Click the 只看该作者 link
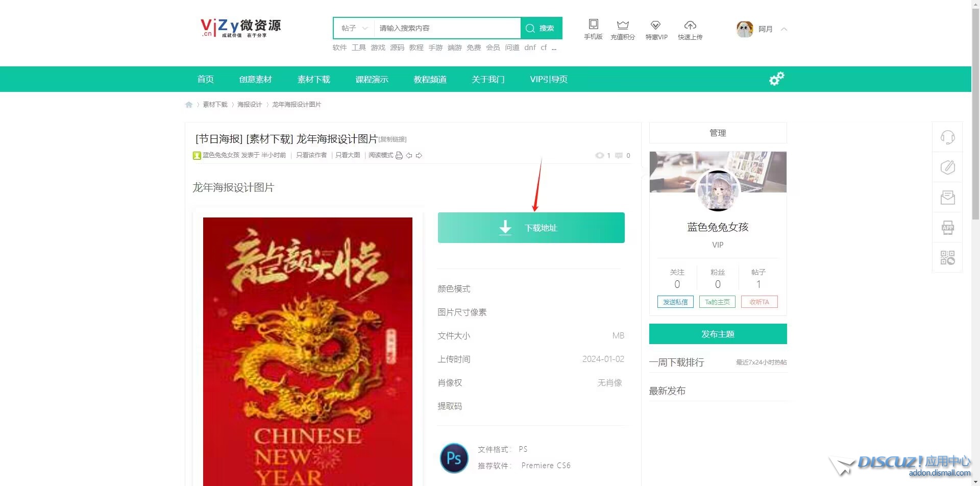The width and height of the screenshot is (980, 486). pos(311,155)
